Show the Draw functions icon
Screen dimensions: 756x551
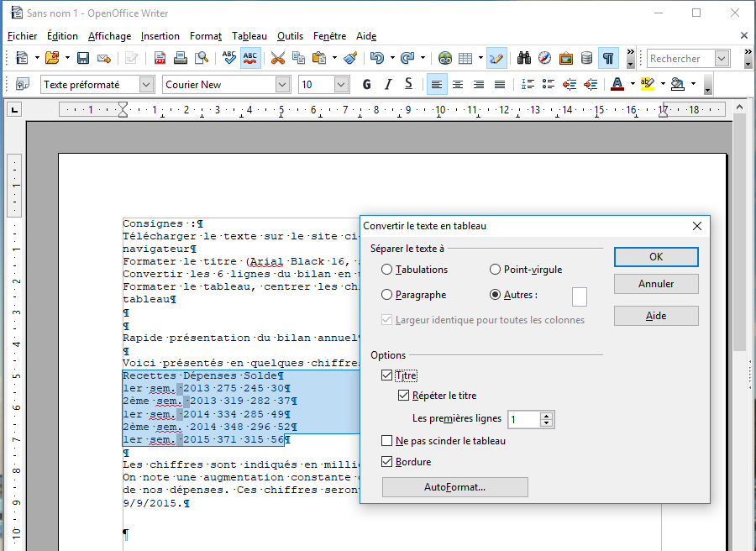(x=496, y=58)
